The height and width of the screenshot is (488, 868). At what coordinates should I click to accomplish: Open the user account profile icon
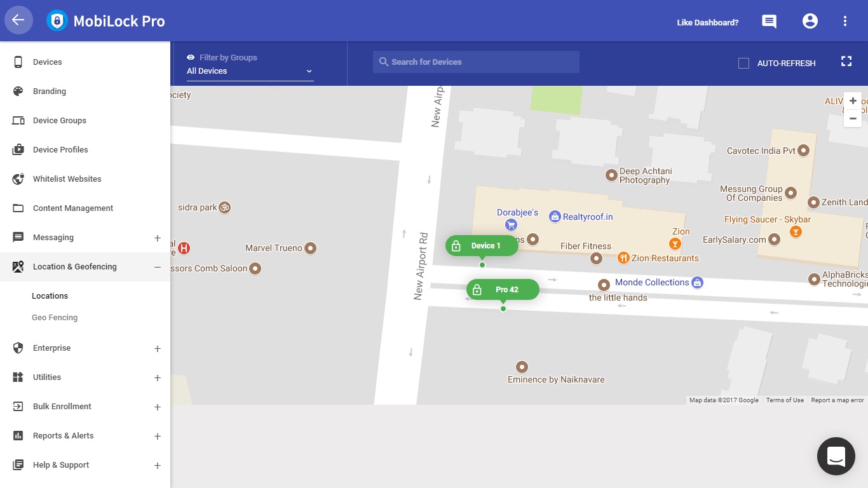click(810, 21)
